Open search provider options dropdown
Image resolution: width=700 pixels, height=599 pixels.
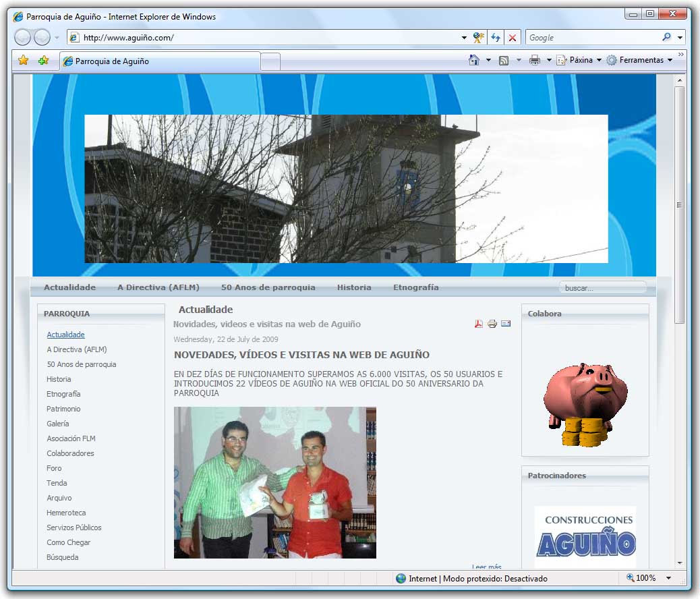[680, 38]
